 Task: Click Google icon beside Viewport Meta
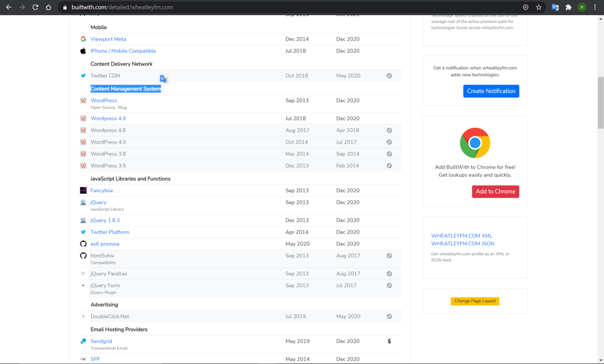pos(83,39)
